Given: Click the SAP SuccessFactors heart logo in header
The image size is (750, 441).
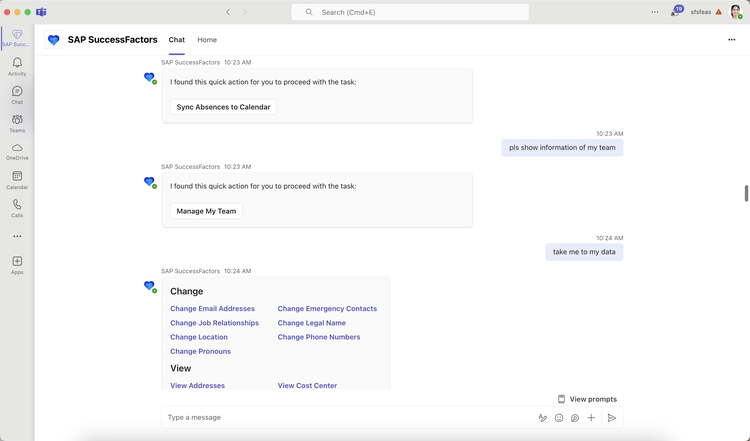Looking at the screenshot, I should point(54,40).
